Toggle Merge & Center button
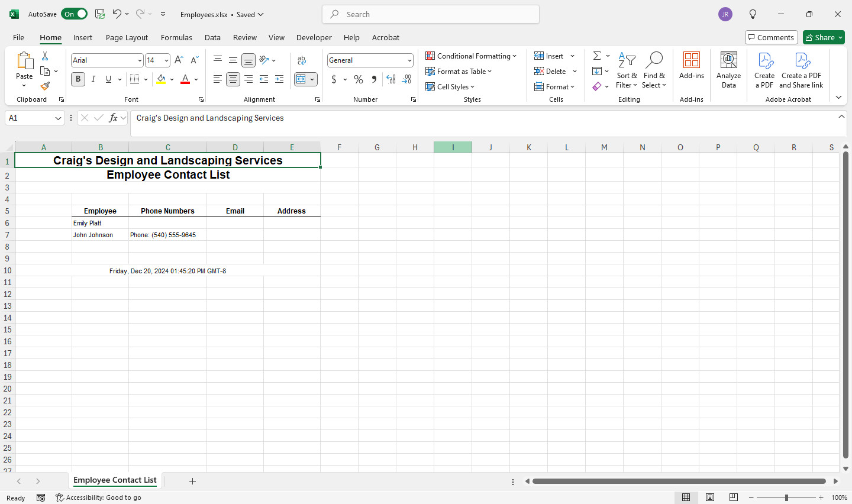The image size is (852, 504). pyautogui.click(x=301, y=79)
